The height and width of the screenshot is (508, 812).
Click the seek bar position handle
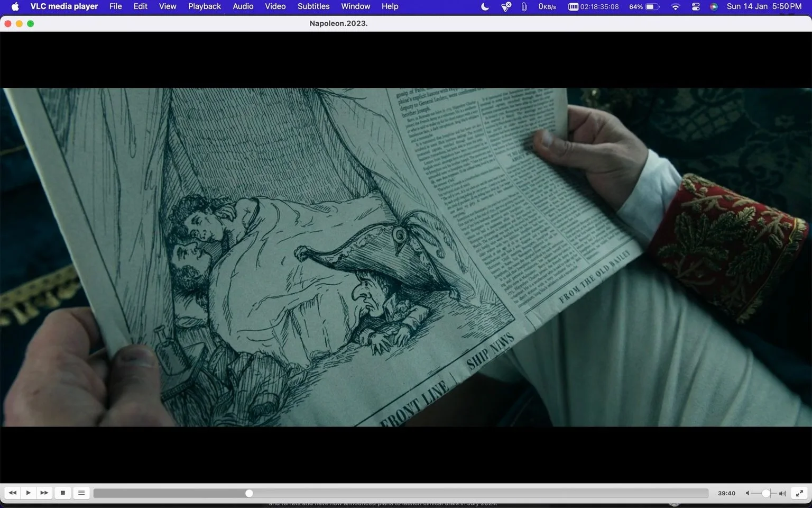pyautogui.click(x=249, y=493)
